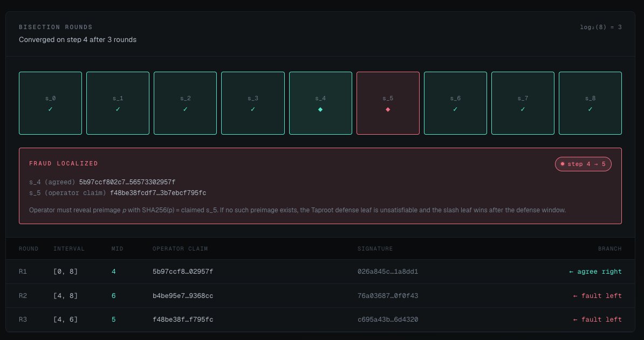Select the s_0 state box
The image size is (644, 340).
tap(51, 103)
